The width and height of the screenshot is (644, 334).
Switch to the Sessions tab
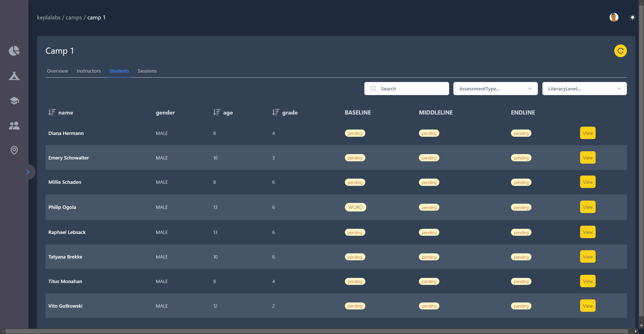click(x=147, y=71)
